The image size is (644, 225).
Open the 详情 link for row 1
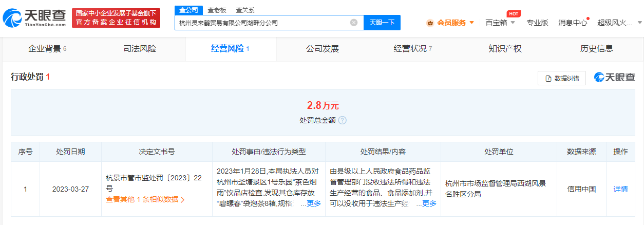click(620, 189)
